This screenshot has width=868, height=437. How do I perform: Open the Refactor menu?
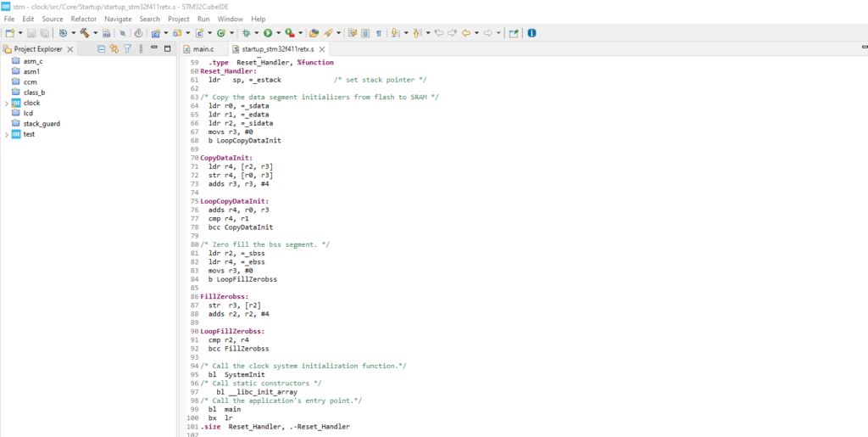pos(83,19)
